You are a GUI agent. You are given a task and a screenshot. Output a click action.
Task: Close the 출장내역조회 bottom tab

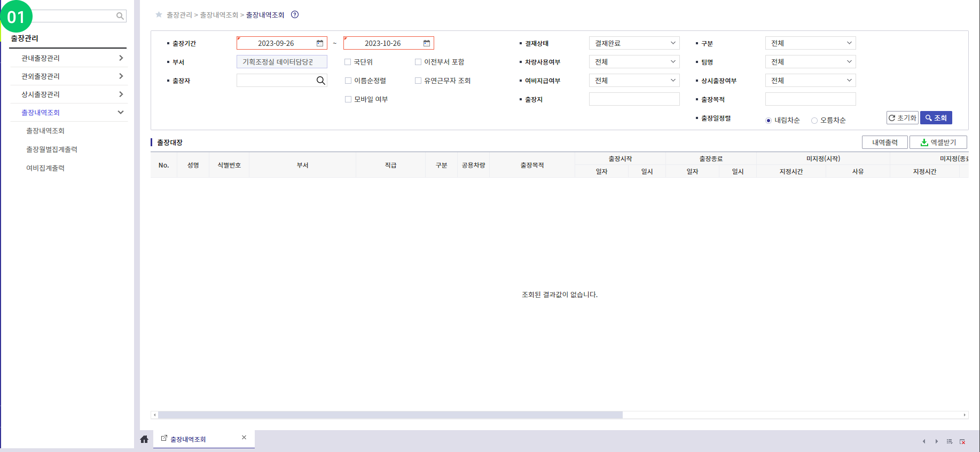click(244, 438)
